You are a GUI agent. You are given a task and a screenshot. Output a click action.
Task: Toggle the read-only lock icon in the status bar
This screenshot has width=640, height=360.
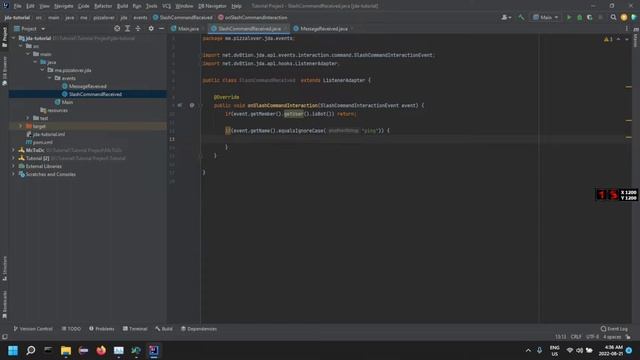click(628, 337)
